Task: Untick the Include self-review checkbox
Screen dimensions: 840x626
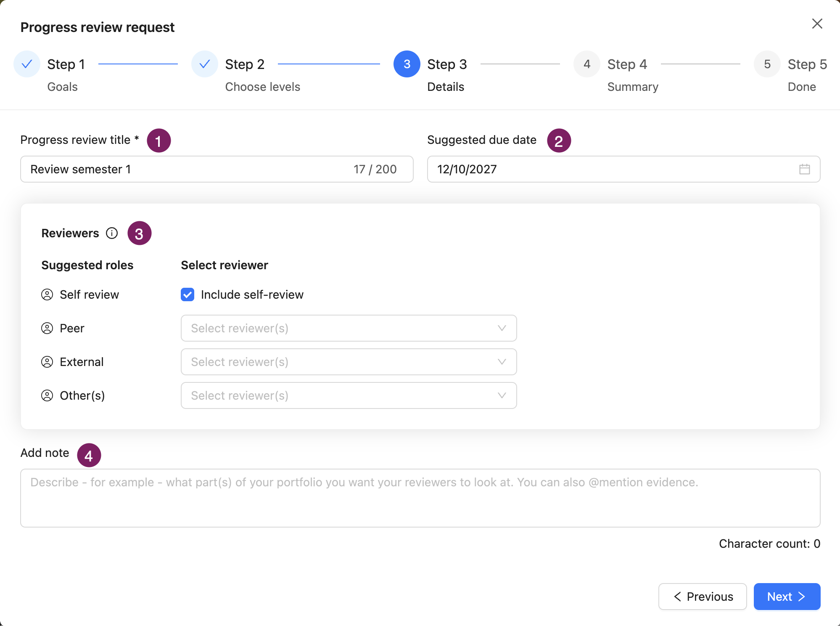Action: pos(188,294)
